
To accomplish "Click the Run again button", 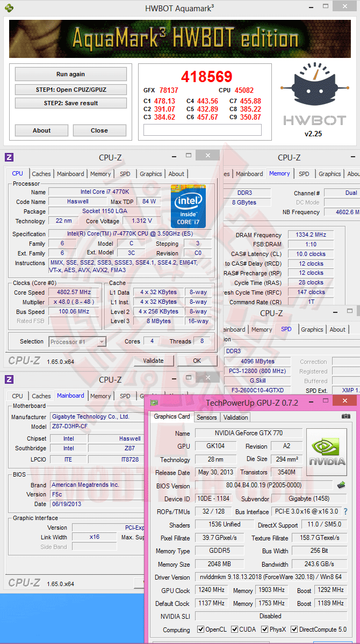I will point(70,74).
